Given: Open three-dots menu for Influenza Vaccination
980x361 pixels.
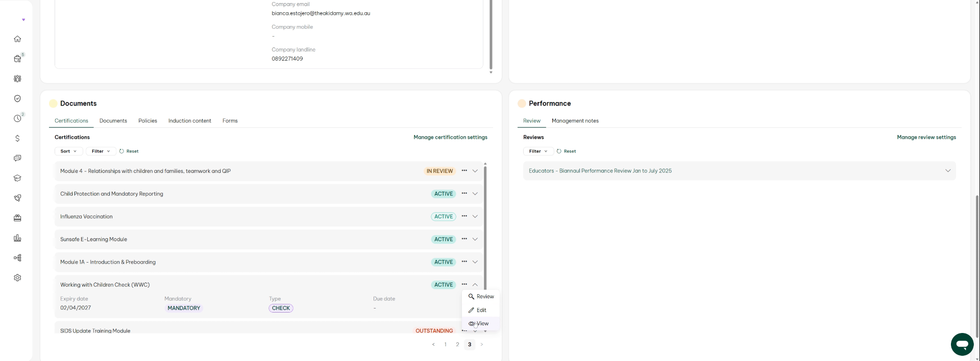Looking at the screenshot, I should [464, 216].
